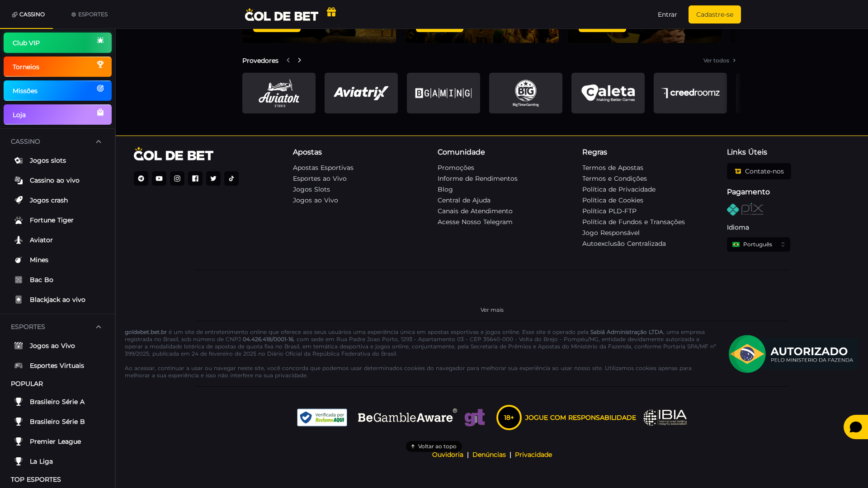Screen dimensions: 868x488
Task: Open the Loja banner
Action: pyautogui.click(x=57, y=115)
